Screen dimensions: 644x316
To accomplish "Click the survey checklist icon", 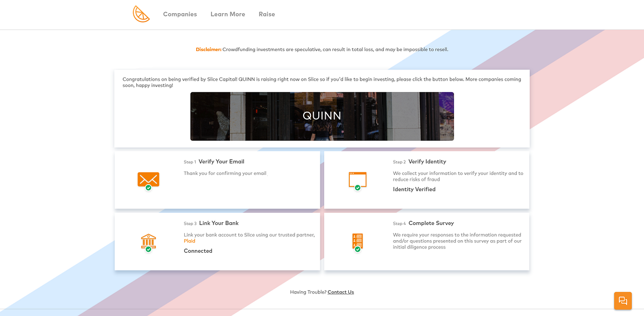I will click(358, 243).
